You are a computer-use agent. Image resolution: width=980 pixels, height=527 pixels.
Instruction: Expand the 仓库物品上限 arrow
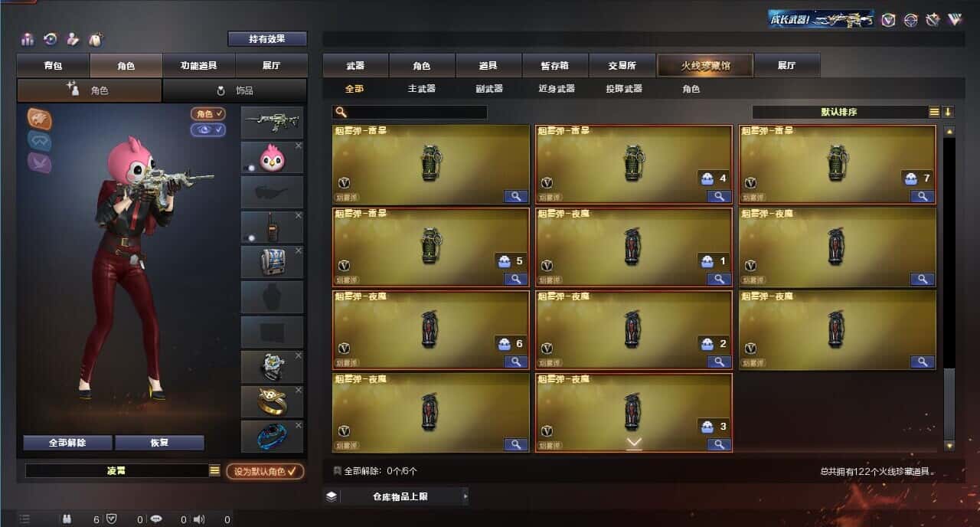[465, 496]
